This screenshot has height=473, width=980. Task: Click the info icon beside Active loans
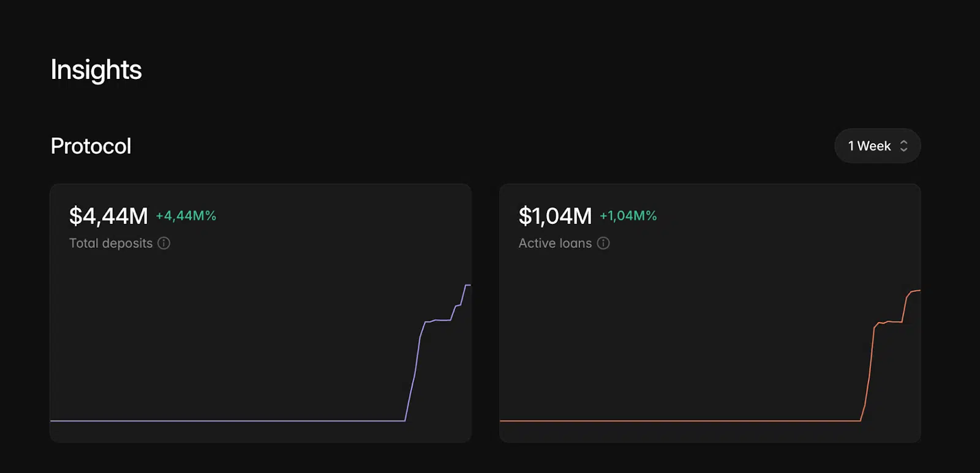[603, 243]
